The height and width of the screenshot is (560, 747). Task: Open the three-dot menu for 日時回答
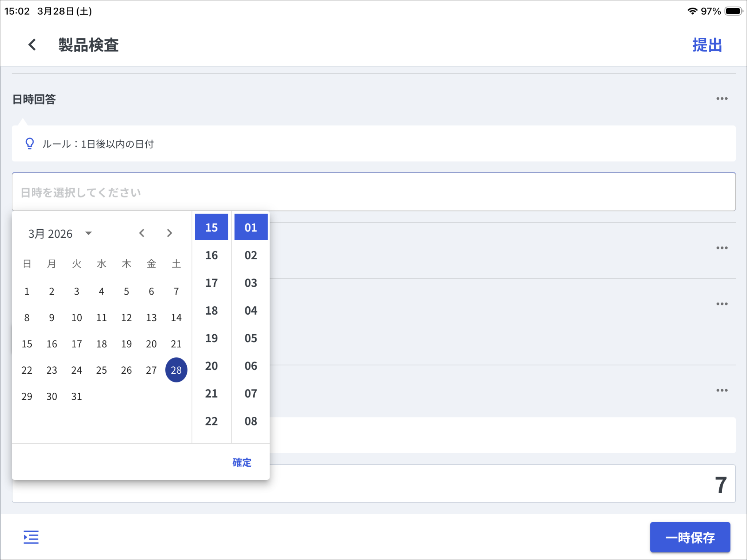point(721,99)
